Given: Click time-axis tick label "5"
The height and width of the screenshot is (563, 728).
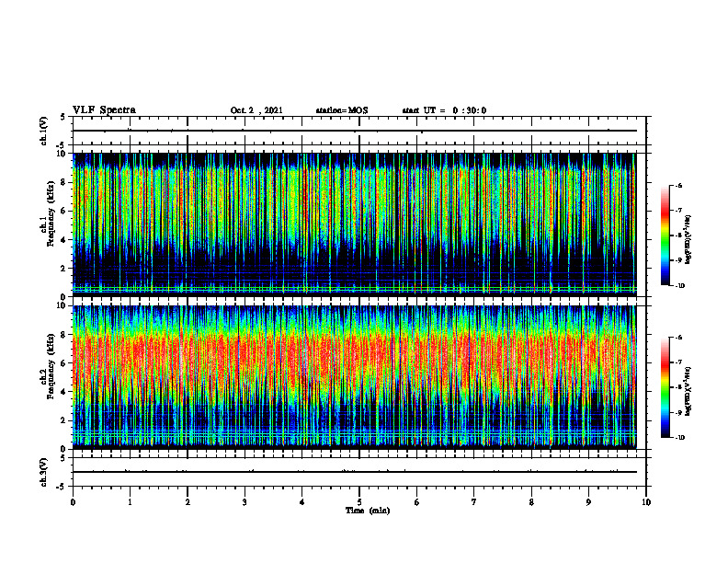Looking at the screenshot, I should click(x=359, y=502).
